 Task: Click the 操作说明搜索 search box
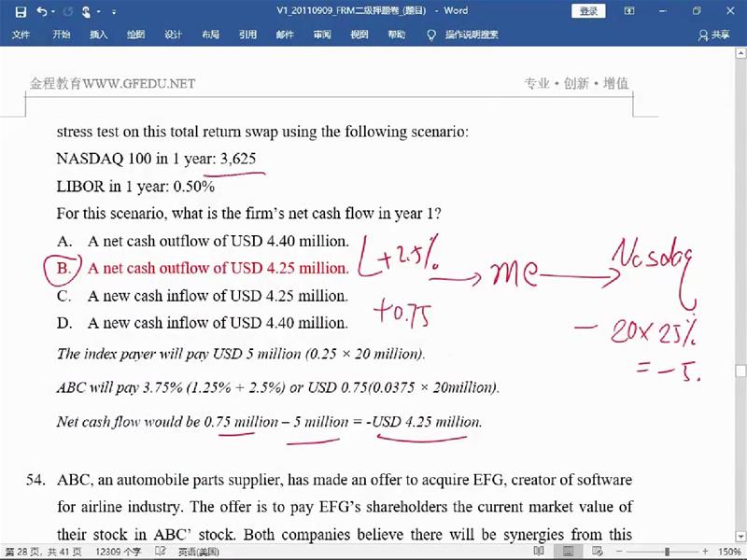[472, 35]
